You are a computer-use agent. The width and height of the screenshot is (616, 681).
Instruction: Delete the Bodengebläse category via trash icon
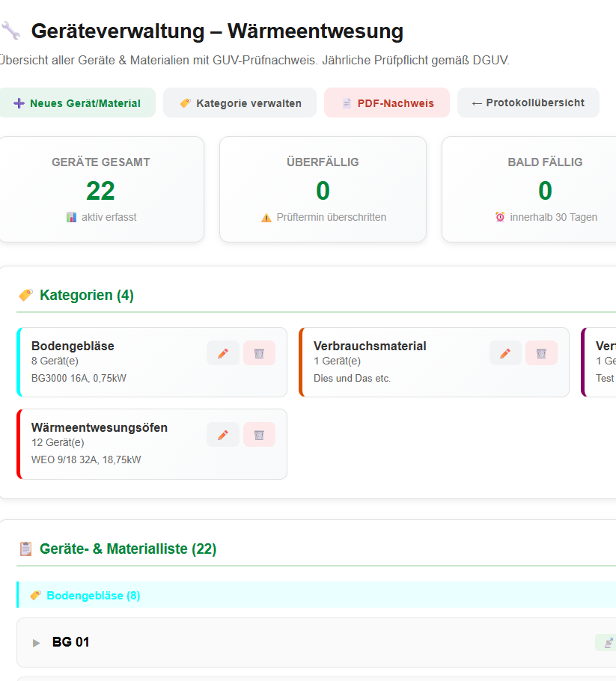(x=259, y=353)
